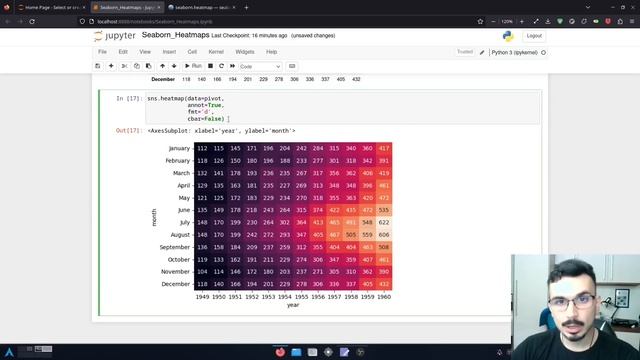Click the heatmap cell showing 112
The image size is (640, 360).
pos(202,148)
